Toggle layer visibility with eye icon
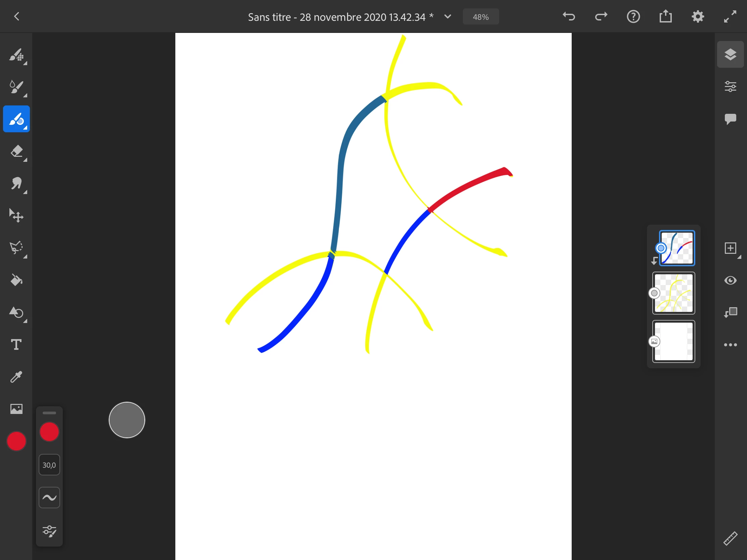This screenshot has width=747, height=560. coord(730,281)
